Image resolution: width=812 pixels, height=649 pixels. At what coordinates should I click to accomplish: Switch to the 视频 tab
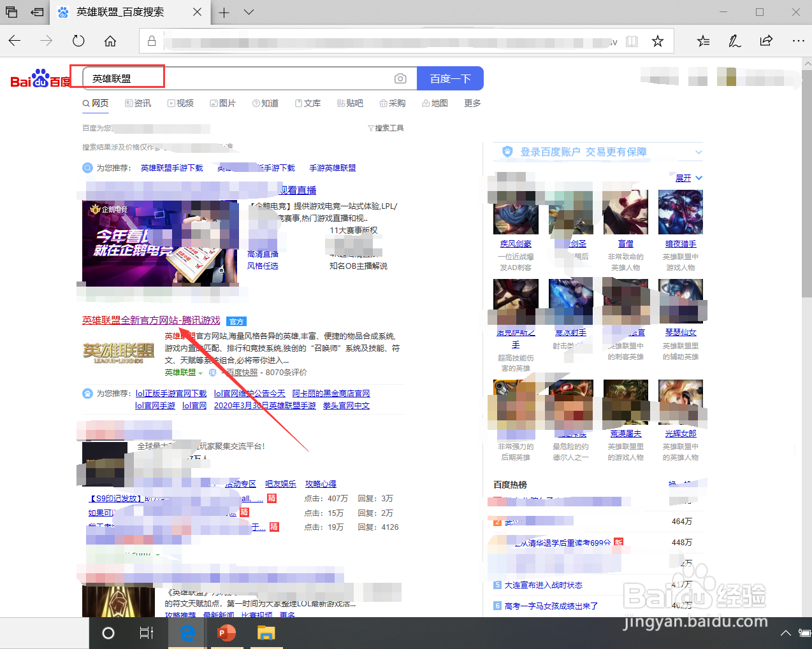pos(180,103)
